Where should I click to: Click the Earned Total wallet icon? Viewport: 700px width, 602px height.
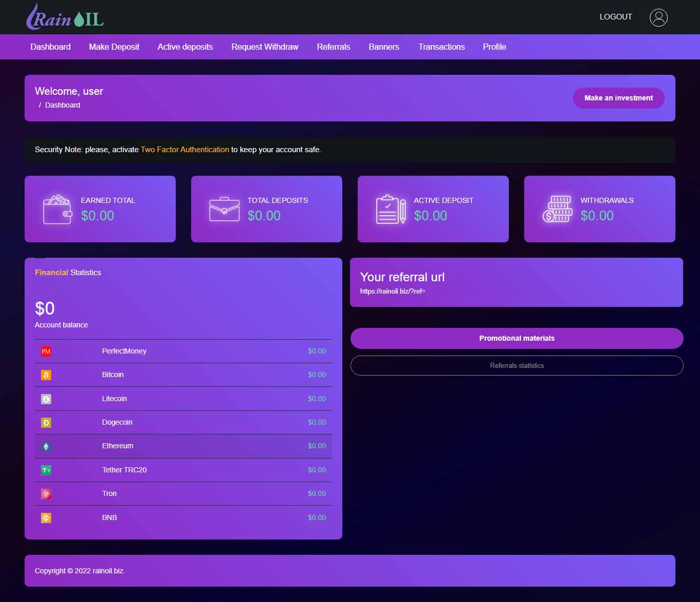pos(57,209)
